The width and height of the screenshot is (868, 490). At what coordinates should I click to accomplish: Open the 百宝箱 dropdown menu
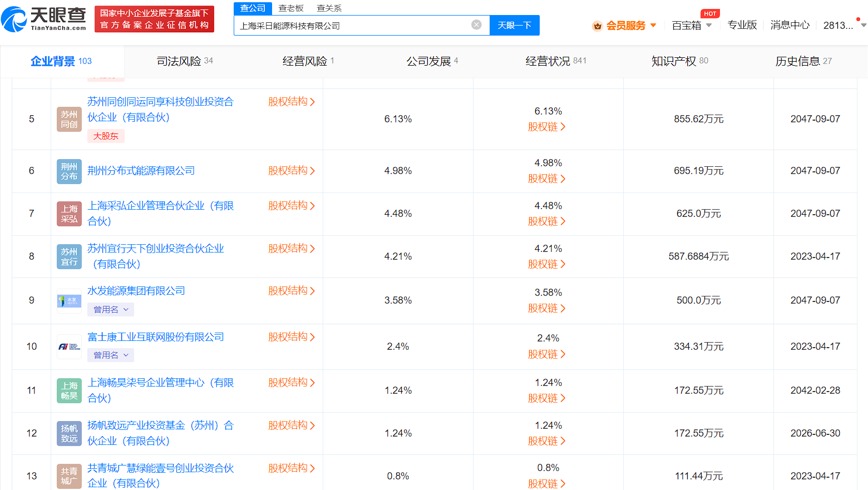click(692, 26)
